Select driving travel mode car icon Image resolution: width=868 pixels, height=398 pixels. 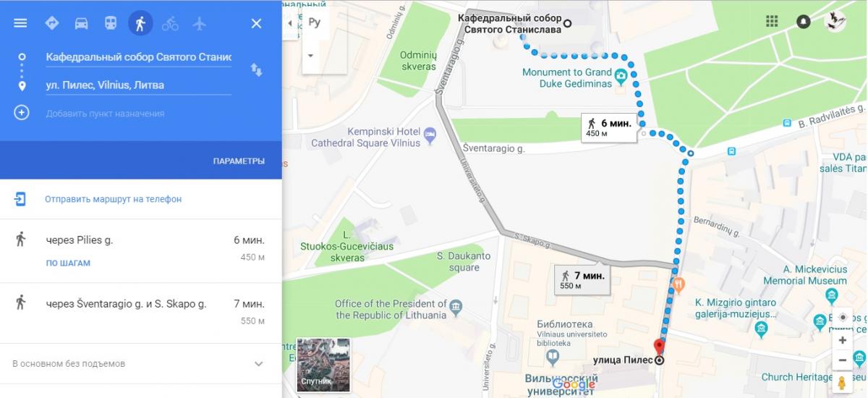(x=81, y=23)
